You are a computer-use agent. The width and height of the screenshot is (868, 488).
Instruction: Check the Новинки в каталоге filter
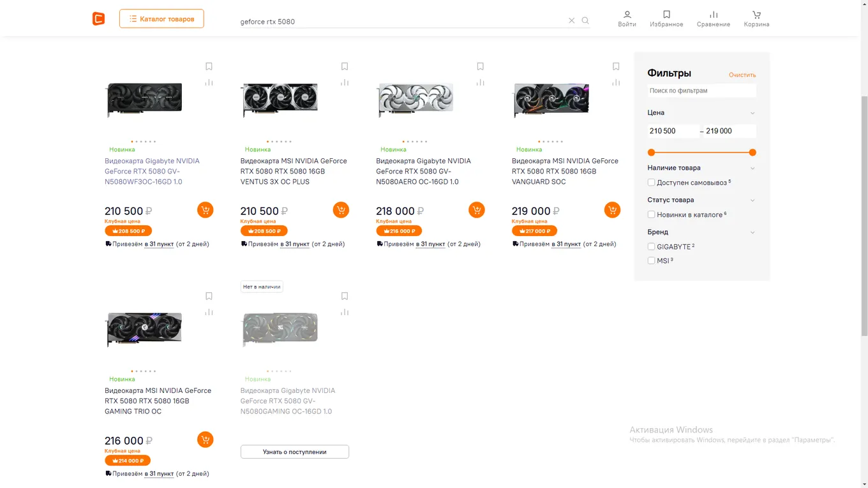pyautogui.click(x=651, y=215)
